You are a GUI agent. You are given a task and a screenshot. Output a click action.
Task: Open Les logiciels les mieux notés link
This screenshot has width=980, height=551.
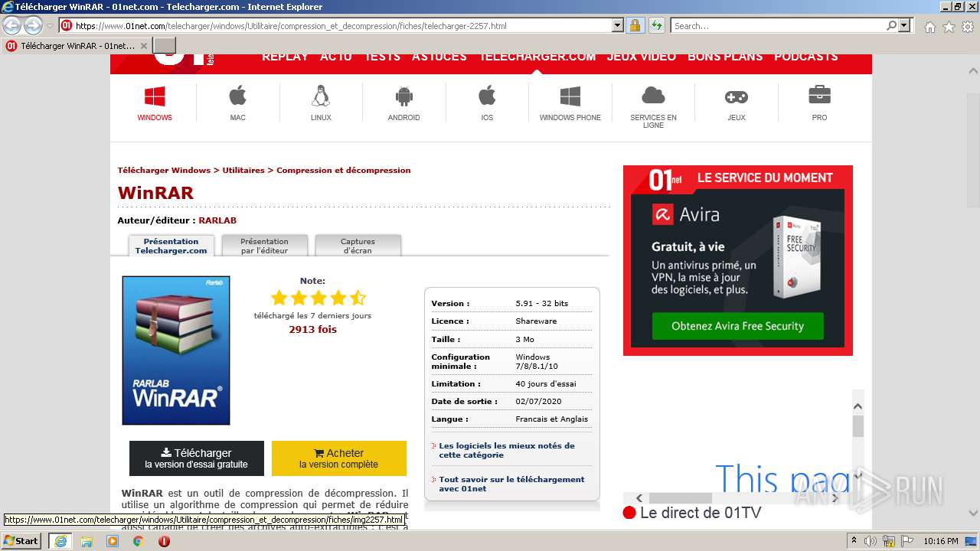507,450
